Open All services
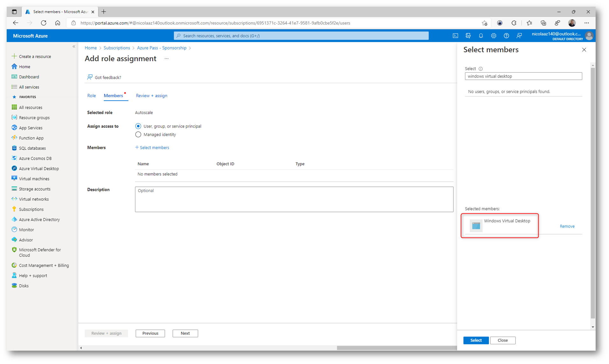The height and width of the screenshot is (364, 609). pyautogui.click(x=25, y=87)
